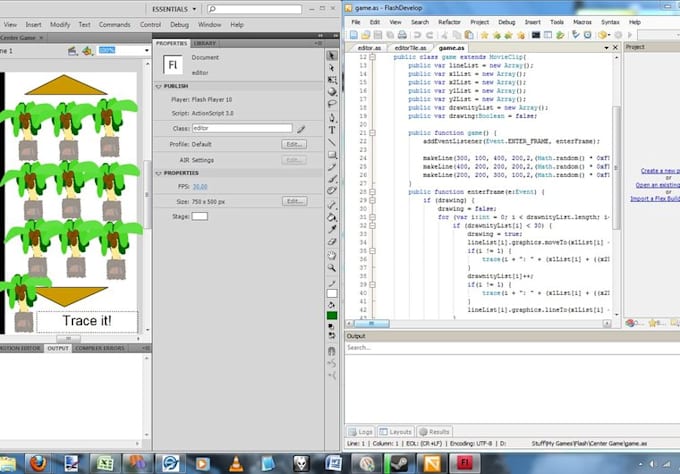Select the Zoom magnifier tool
The image size is (680, 474).
pyautogui.click(x=332, y=268)
